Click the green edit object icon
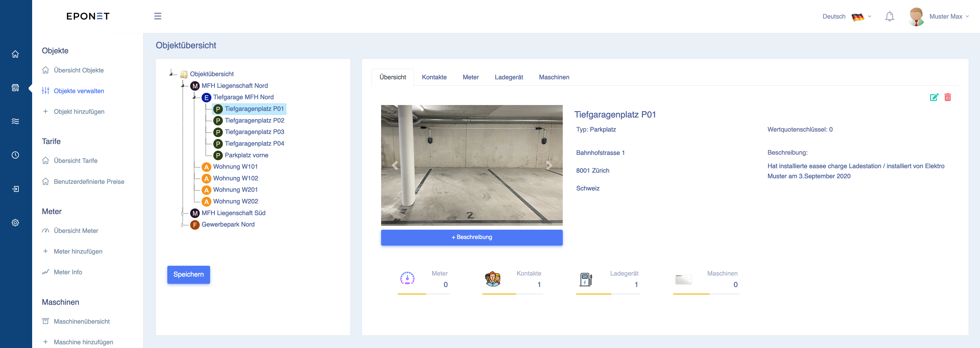980x348 pixels. (934, 97)
